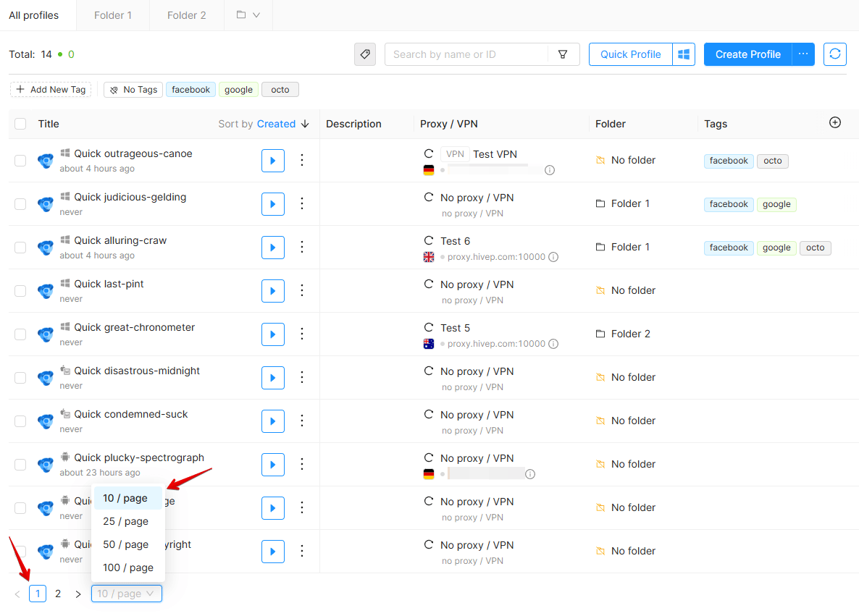Screen dimensions: 859x616
Task: Start the Quick last-pint profile
Action: [x=273, y=291]
